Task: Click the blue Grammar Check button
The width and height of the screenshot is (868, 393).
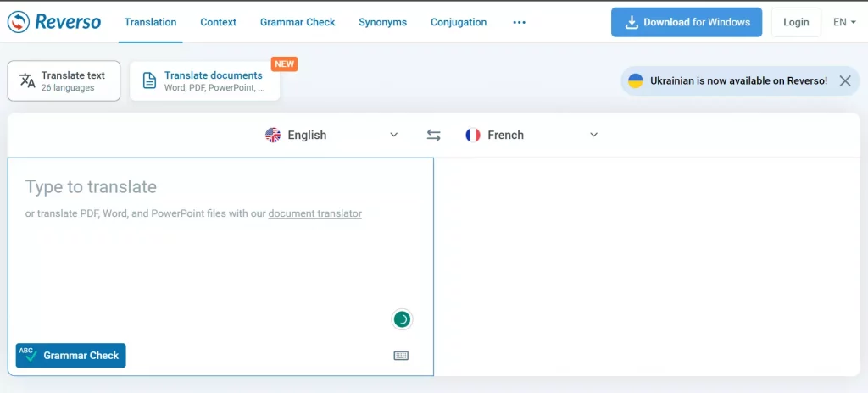Action: click(x=71, y=356)
